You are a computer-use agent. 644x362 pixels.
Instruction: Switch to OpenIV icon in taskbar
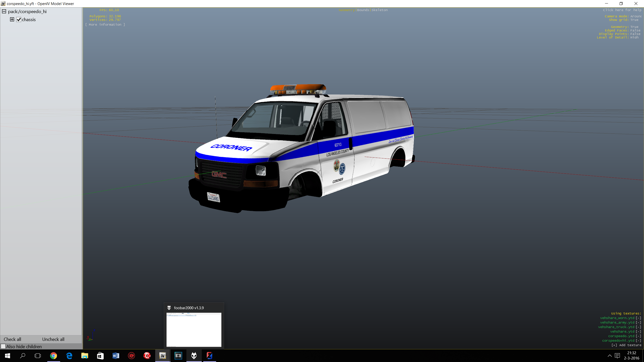163,356
